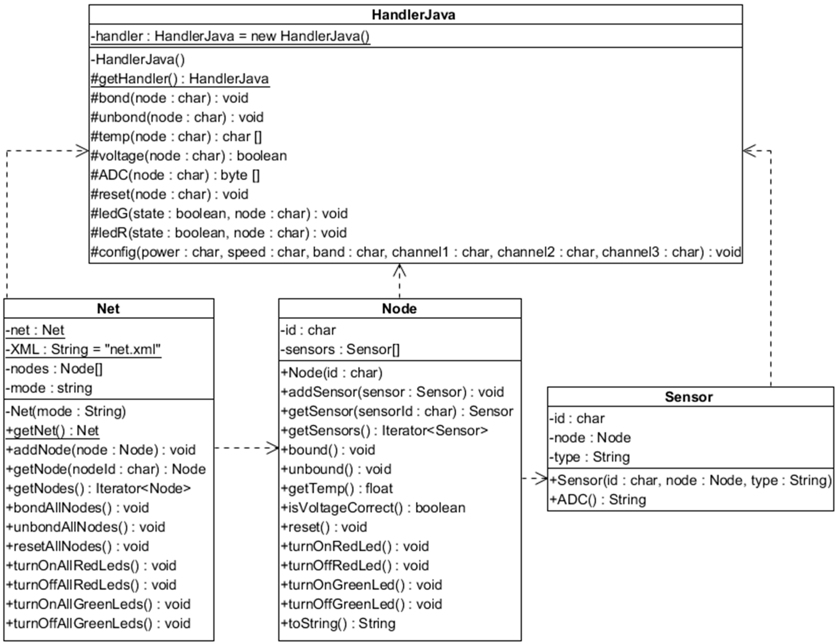Select +resetAllNodes() : void
The image size is (837, 644).
point(78,546)
